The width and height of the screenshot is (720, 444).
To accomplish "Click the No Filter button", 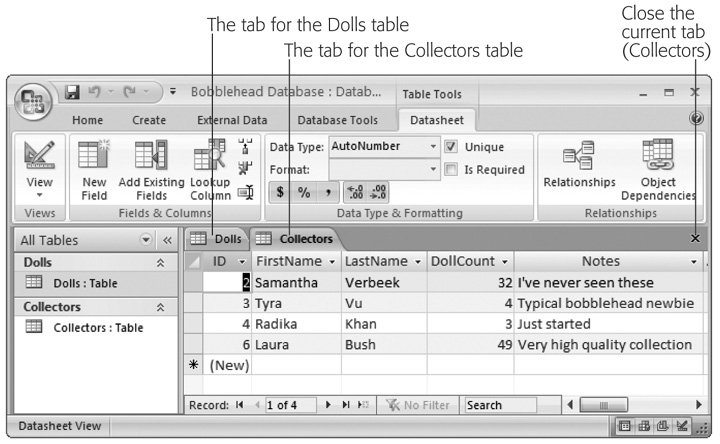I will [418, 405].
